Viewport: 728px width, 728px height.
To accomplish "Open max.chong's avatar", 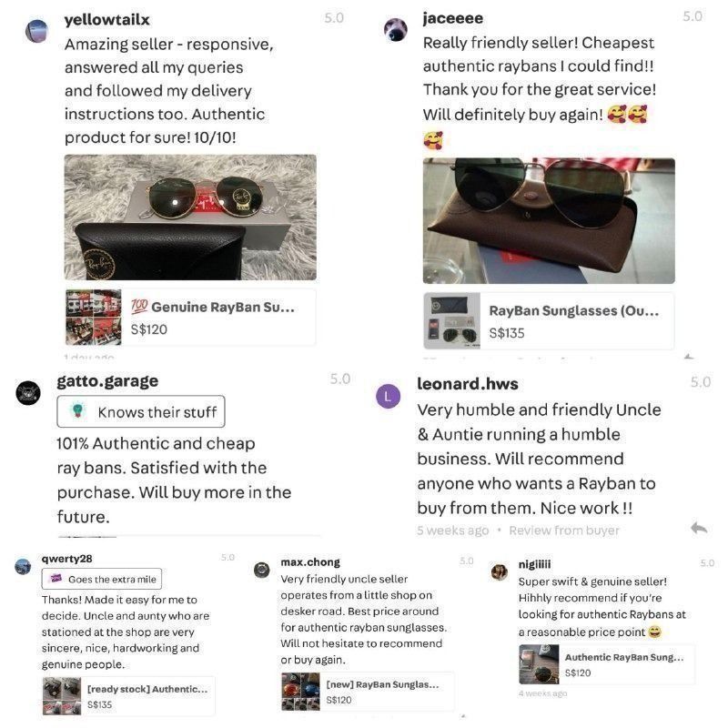I will 262,570.
